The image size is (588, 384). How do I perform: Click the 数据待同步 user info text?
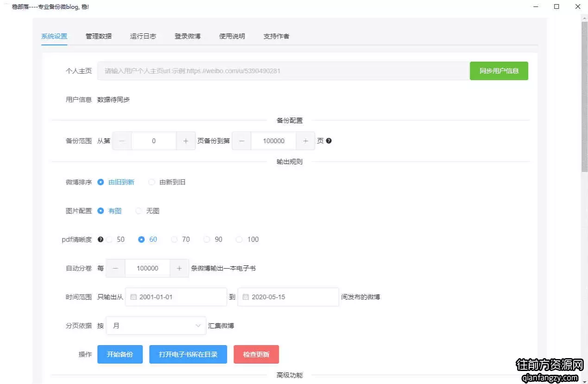[114, 100]
